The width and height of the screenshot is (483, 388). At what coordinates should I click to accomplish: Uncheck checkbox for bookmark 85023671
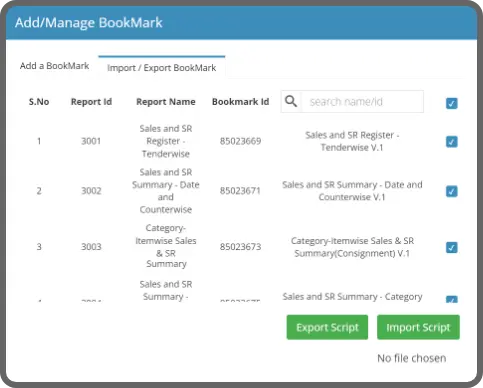[452, 191]
